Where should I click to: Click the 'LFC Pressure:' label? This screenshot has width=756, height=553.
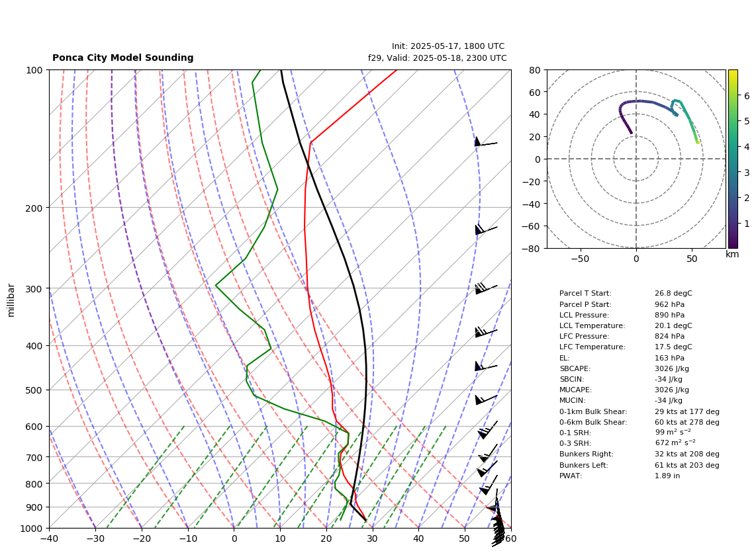coord(585,336)
